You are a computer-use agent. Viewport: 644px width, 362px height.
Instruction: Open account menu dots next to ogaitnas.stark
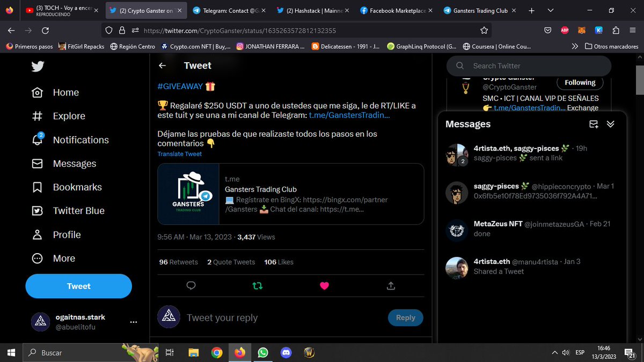click(x=134, y=322)
